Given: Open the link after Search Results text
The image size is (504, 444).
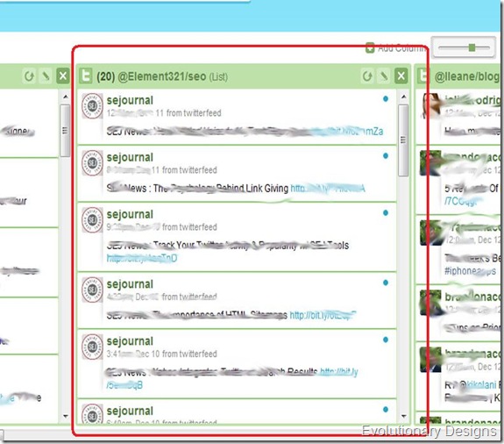Looking at the screenshot, I should [339, 372].
